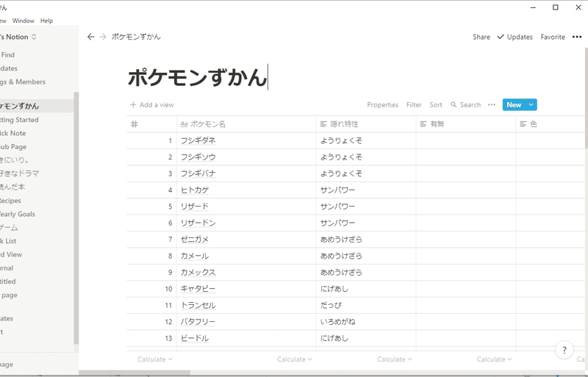Expand the workspace switcher arrows beside Notion

34,37
